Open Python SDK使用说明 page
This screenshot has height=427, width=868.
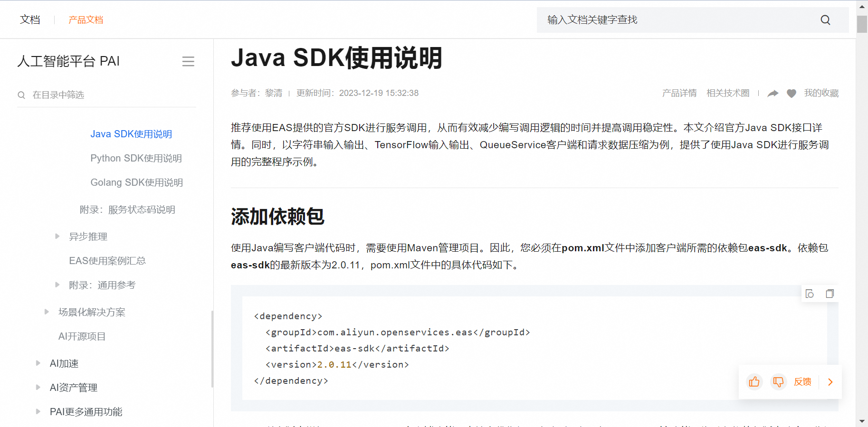136,158
